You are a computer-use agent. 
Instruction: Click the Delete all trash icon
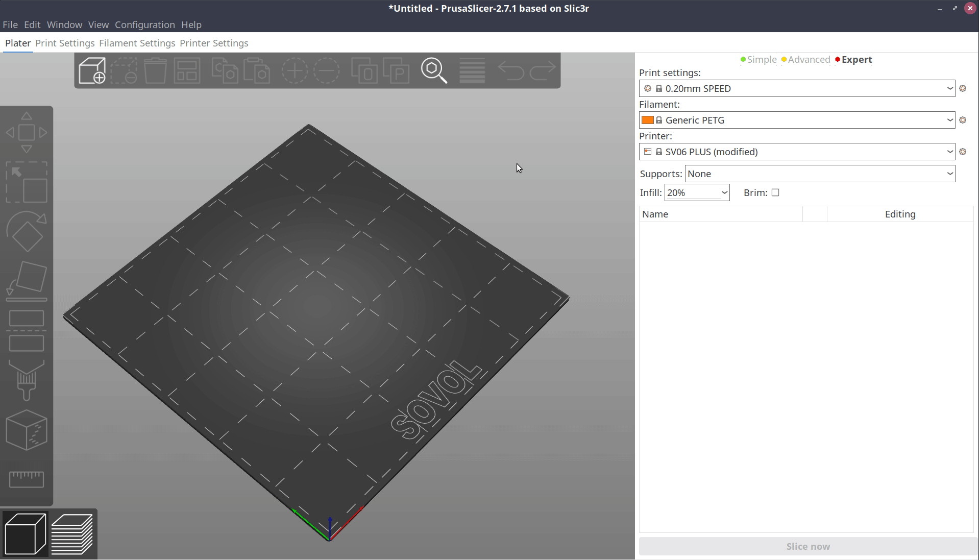pyautogui.click(x=155, y=70)
